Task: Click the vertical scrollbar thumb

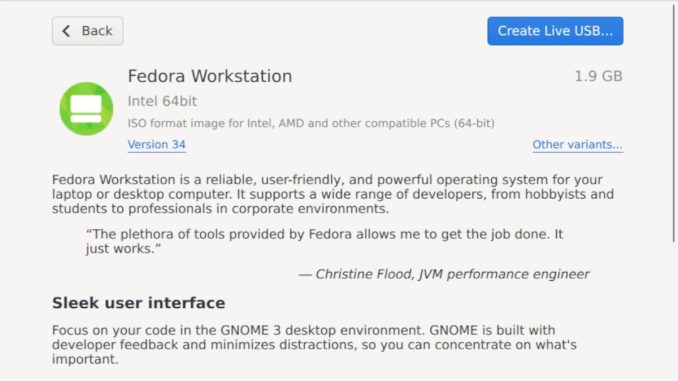Action: 674,123
